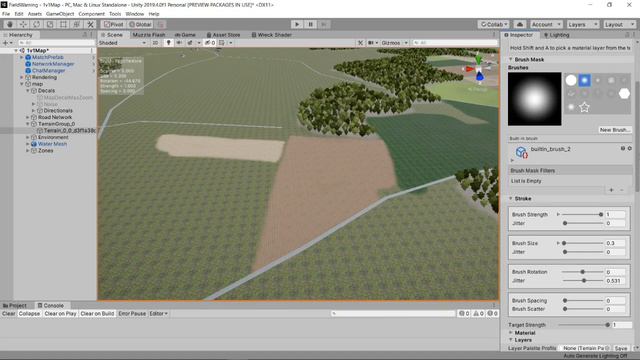Toggle Clear on Play in Console

click(60, 313)
